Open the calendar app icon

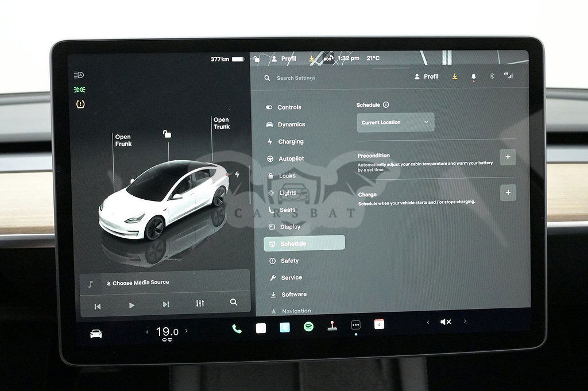pyautogui.click(x=379, y=324)
